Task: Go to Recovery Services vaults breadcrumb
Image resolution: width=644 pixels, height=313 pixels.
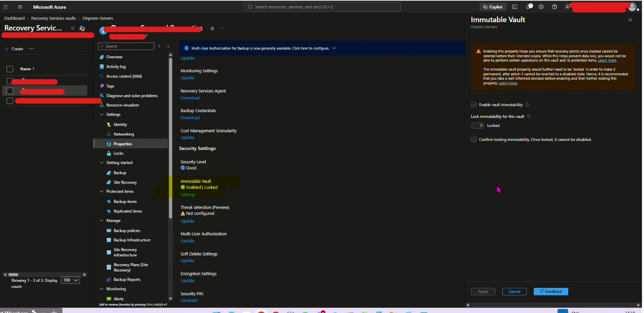Action: 53,18
